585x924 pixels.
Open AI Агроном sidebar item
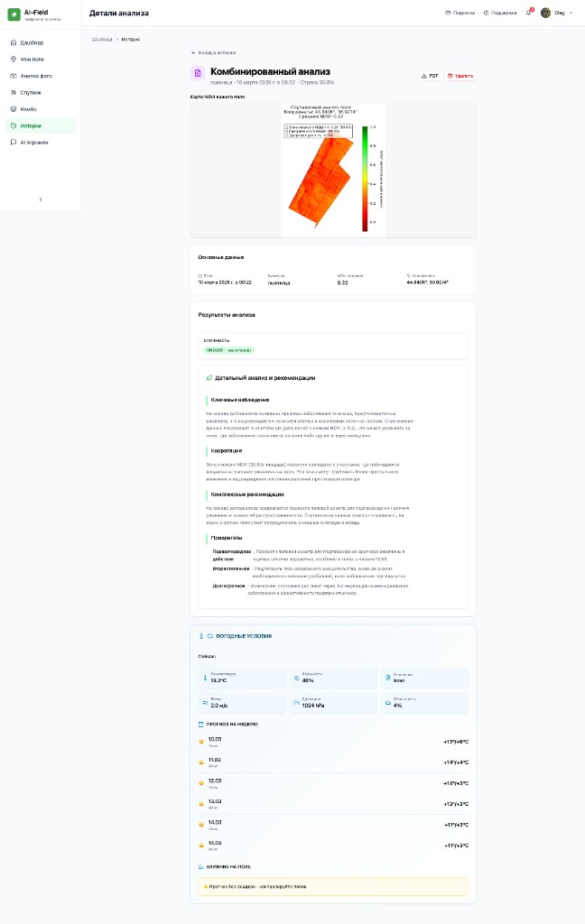click(34, 143)
